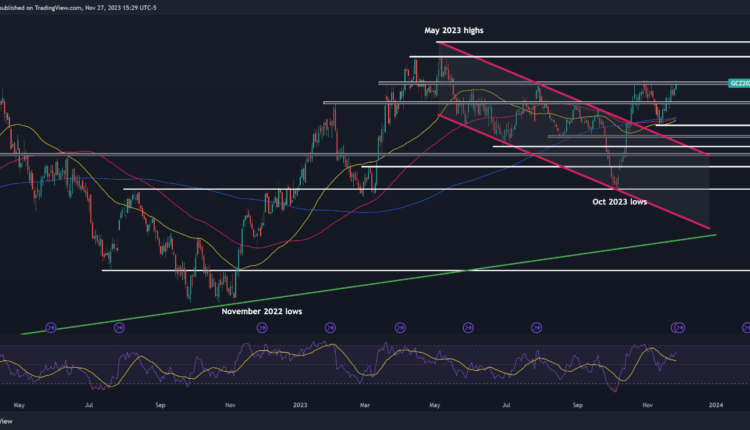Select the event marker near December 2022
Viewport: 750px width, 430px height.
pyautogui.click(x=260, y=326)
